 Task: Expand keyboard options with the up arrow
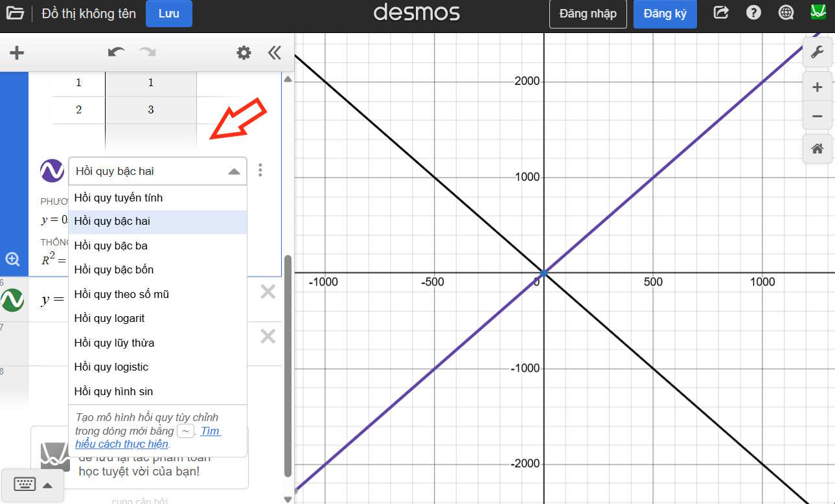47,484
